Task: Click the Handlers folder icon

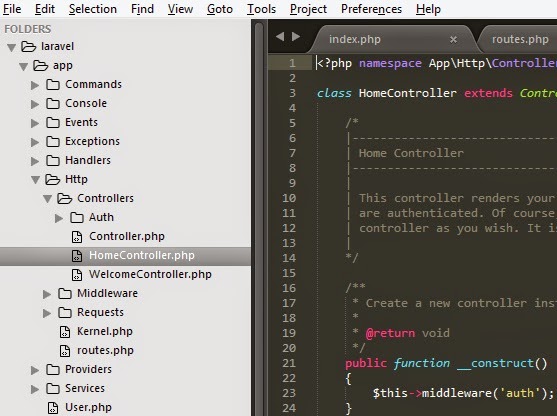Action: click(x=53, y=161)
